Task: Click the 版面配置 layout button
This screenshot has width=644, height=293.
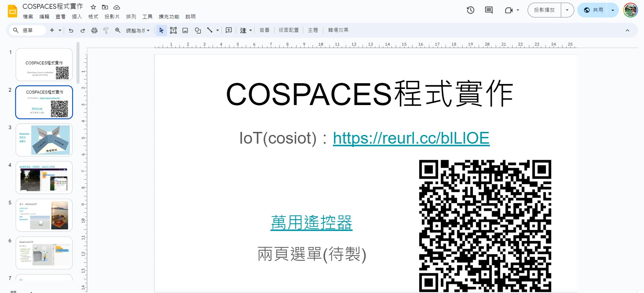Action: pos(288,30)
